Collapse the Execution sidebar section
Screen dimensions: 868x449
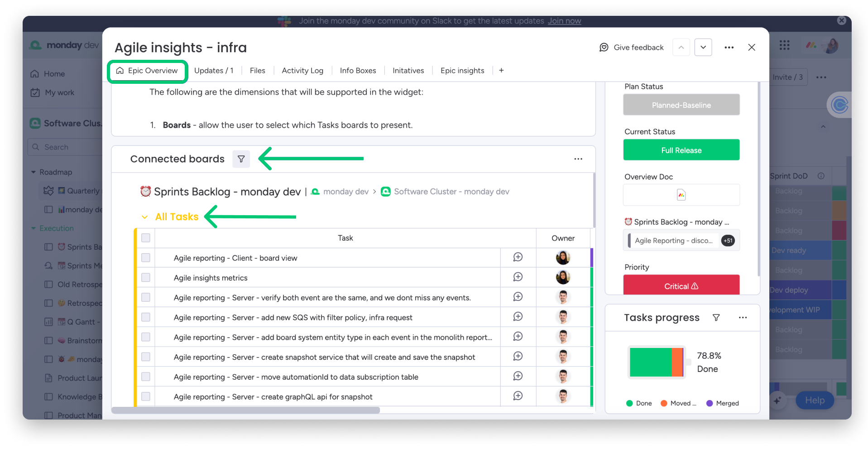(34, 228)
